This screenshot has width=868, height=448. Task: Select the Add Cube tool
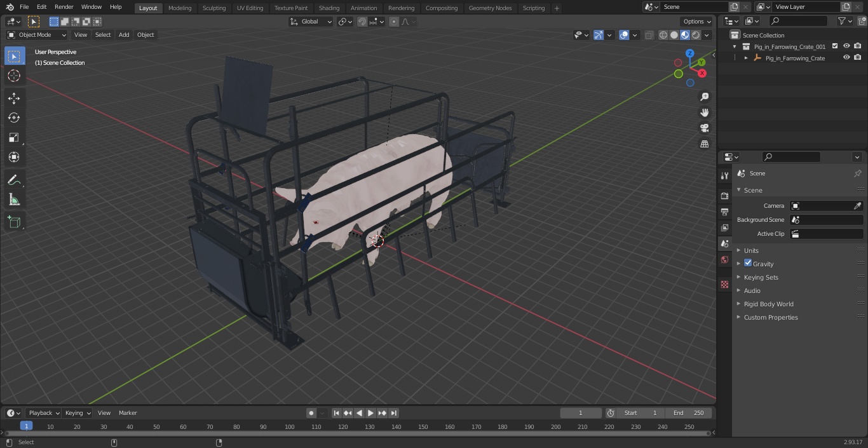[x=14, y=222]
